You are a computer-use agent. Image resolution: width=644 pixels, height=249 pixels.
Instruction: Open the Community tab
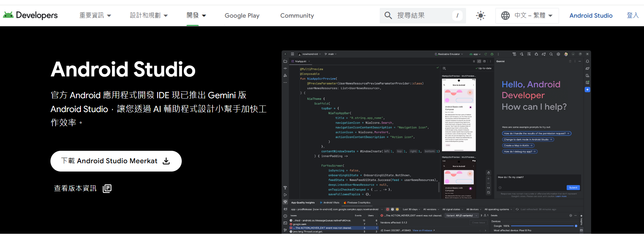[297, 16]
